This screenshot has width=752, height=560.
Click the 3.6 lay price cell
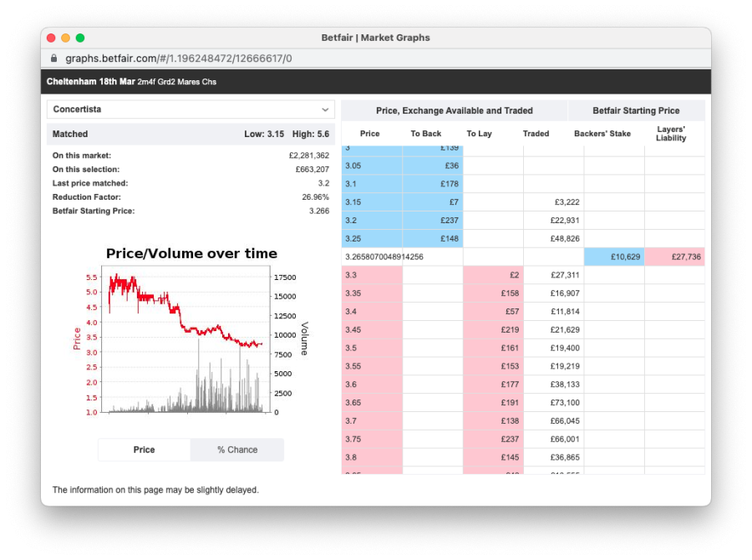(372, 384)
